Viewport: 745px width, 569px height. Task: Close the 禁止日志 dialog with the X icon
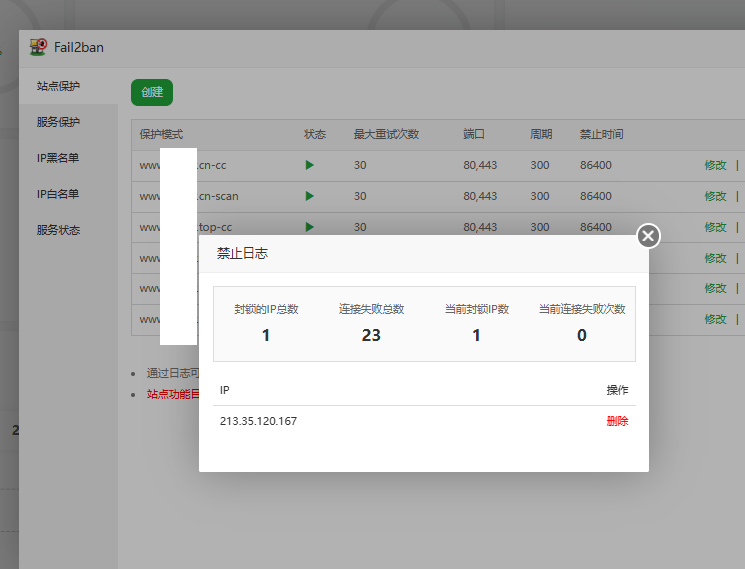pos(648,236)
